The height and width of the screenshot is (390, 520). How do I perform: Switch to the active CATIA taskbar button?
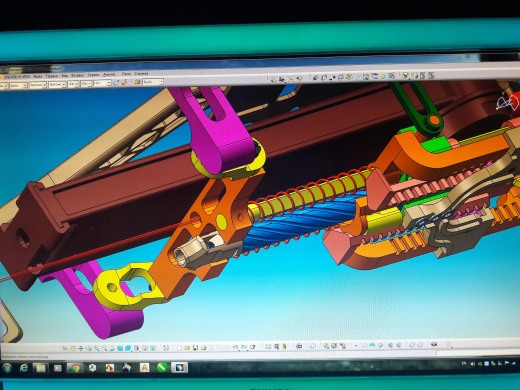[x=180, y=368]
